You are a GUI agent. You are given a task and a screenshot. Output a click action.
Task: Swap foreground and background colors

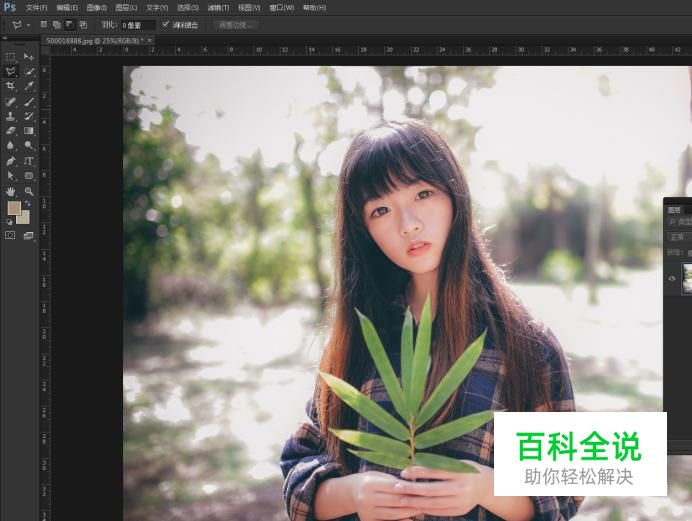pyautogui.click(x=27, y=203)
